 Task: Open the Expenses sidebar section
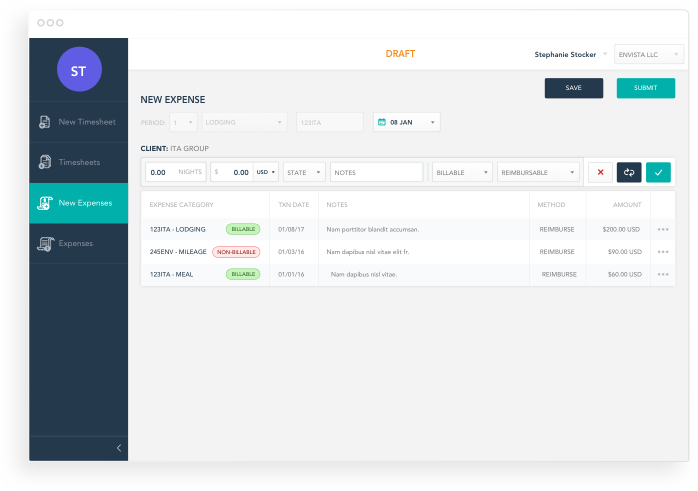(78, 243)
